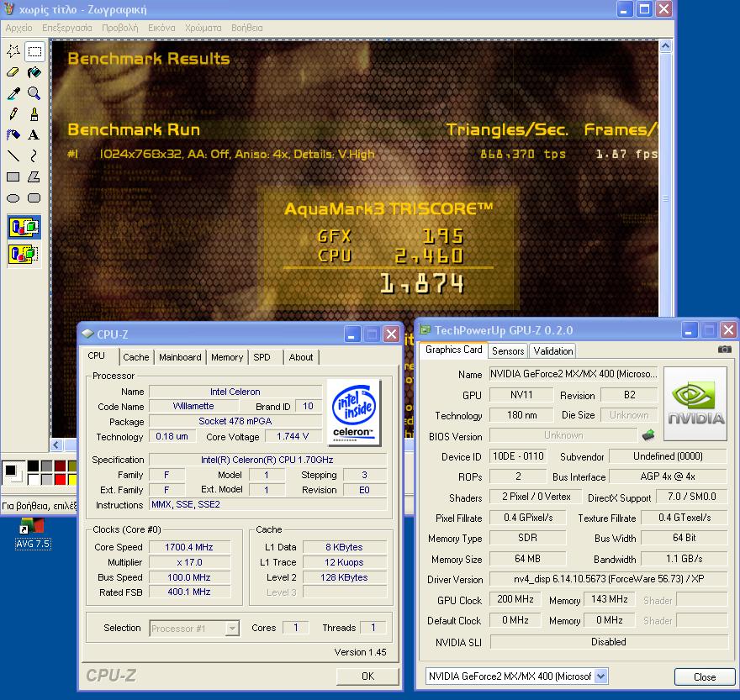Open the Εικόνα menu in Paint
This screenshot has width=740, height=700.
tap(161, 28)
